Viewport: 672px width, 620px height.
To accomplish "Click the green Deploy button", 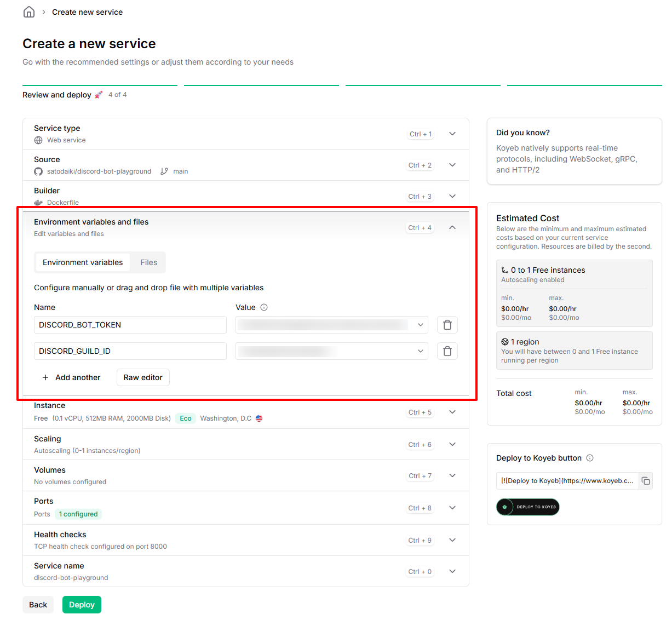I will 82,605.
